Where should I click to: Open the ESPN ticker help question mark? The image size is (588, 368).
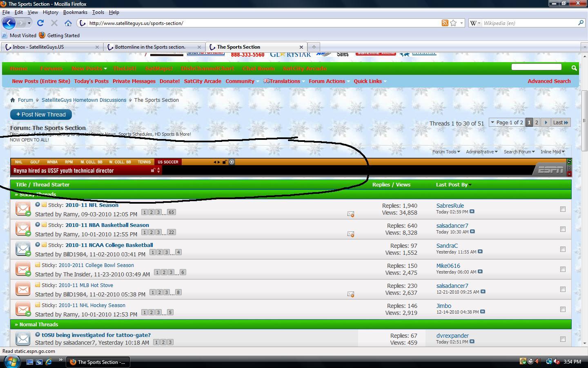coord(570,168)
